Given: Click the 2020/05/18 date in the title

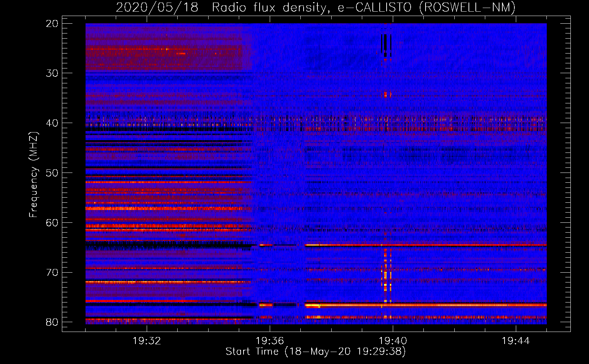Looking at the screenshot, I should point(157,7).
